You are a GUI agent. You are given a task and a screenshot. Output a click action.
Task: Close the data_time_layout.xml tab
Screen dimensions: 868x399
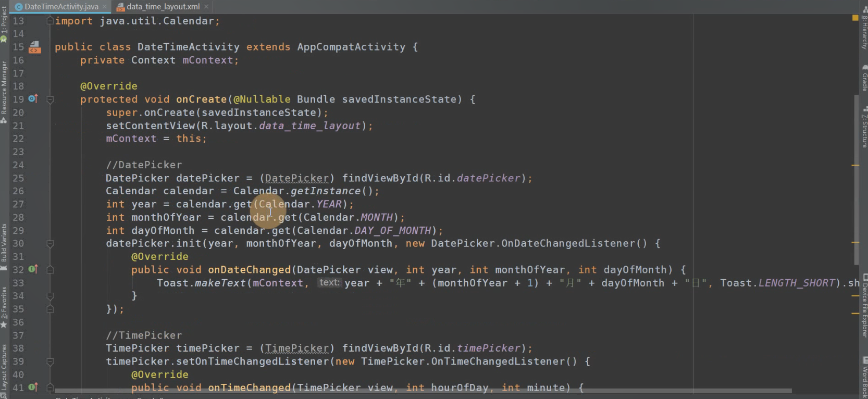point(206,7)
